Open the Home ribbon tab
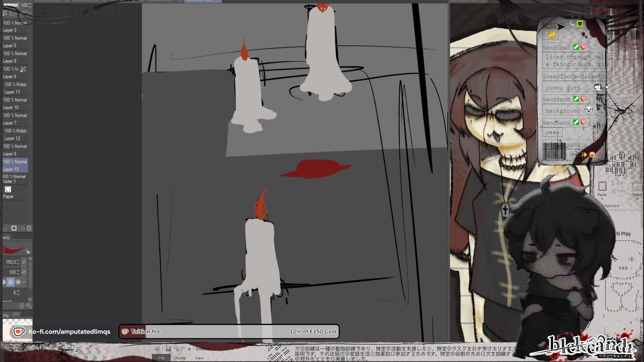This screenshot has height=362, width=644. click(180, 358)
